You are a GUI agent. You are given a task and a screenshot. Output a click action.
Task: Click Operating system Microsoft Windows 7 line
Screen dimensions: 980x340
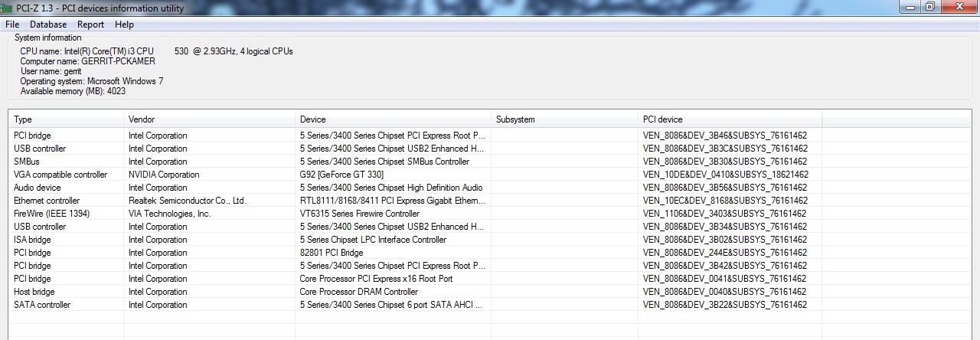(91, 81)
